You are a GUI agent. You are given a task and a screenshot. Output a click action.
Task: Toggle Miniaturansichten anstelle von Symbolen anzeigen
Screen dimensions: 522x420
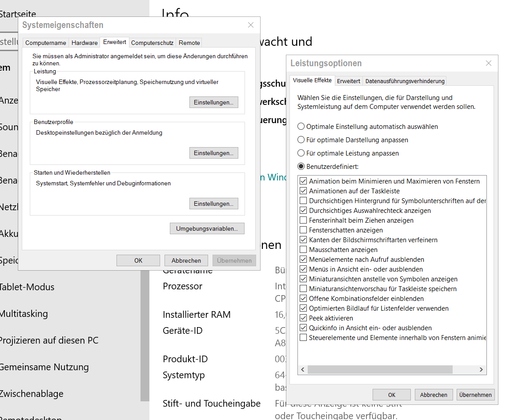tap(303, 279)
